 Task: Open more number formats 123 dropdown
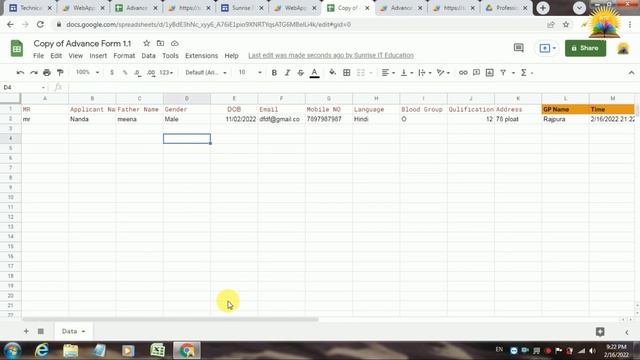coord(166,73)
